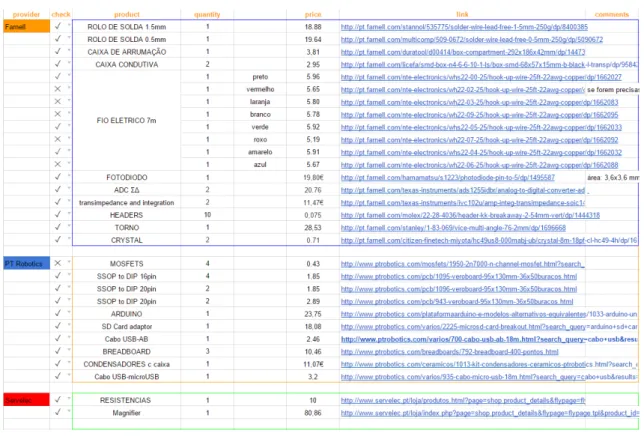The image size is (644, 436).
Task: Select the 'provider' column header
Action: point(26,14)
